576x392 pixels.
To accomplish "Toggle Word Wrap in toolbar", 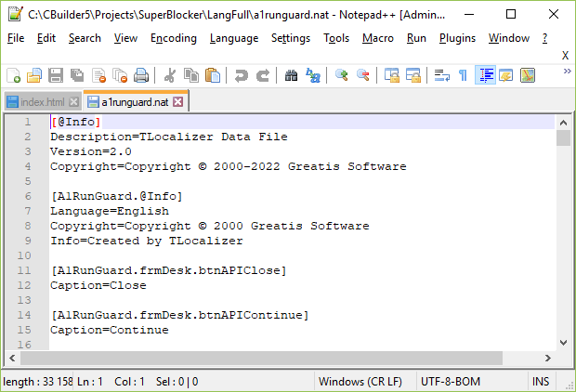I will pyautogui.click(x=442, y=75).
